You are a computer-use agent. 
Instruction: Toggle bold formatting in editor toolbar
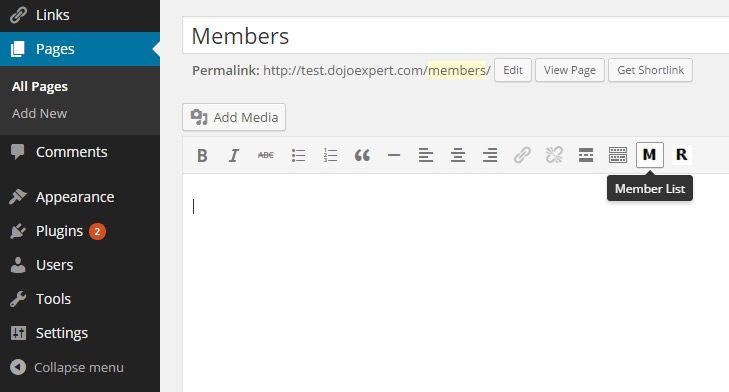coord(202,155)
